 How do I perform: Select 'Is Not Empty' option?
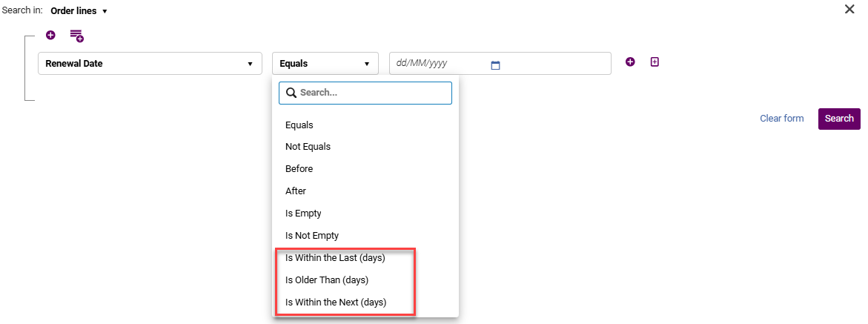[x=312, y=236]
